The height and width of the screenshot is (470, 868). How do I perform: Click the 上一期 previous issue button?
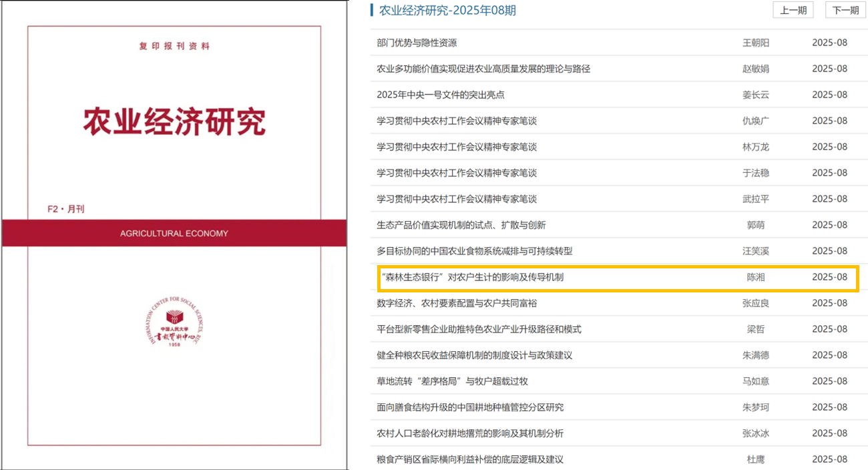tap(793, 10)
